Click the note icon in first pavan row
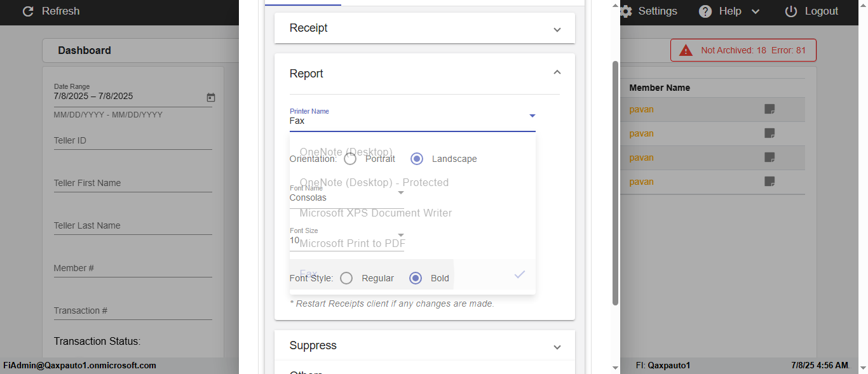This screenshot has height=374, width=868. (770, 109)
